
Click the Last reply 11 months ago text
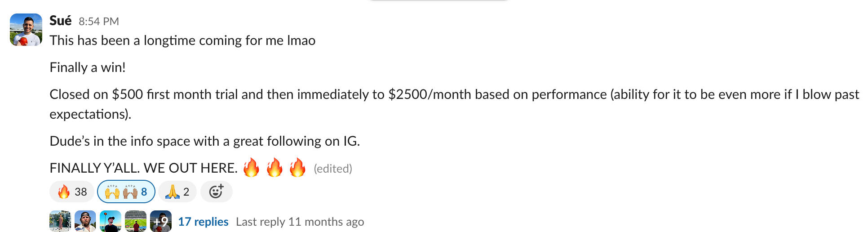click(300, 222)
